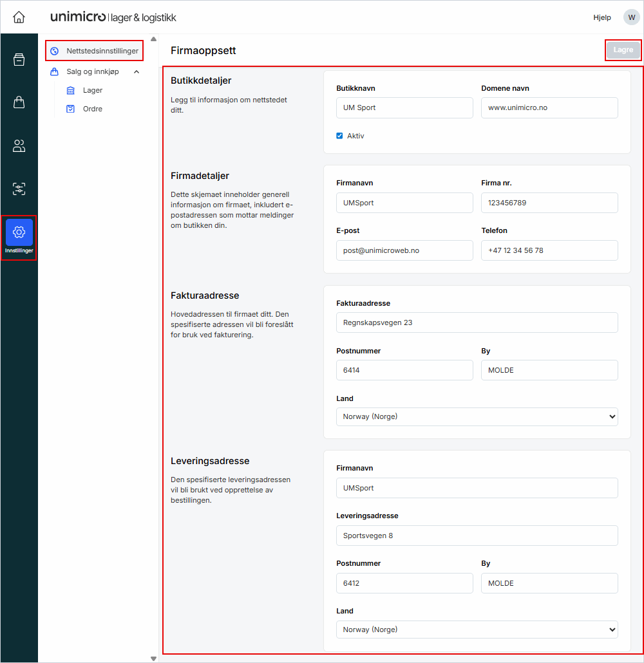Click the Butikknavn input field

point(404,108)
